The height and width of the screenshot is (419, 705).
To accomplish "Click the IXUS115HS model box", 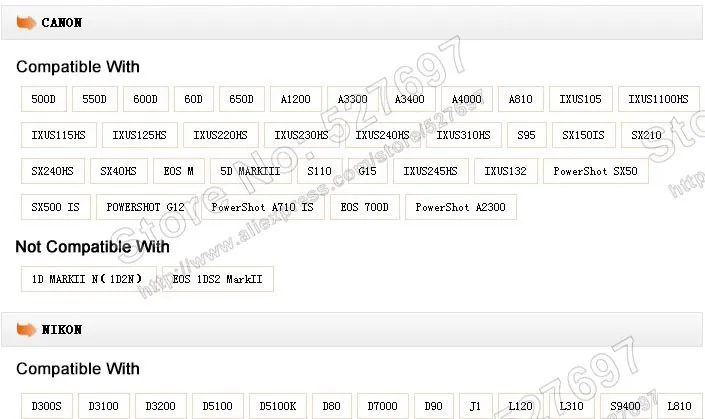I will click(x=59, y=135).
